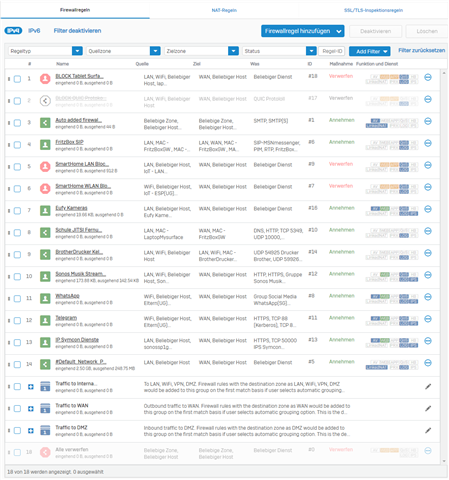Click the rule list vertical scrollbar
Viewport: 449px width, 480px height.
pyautogui.click(x=444, y=267)
